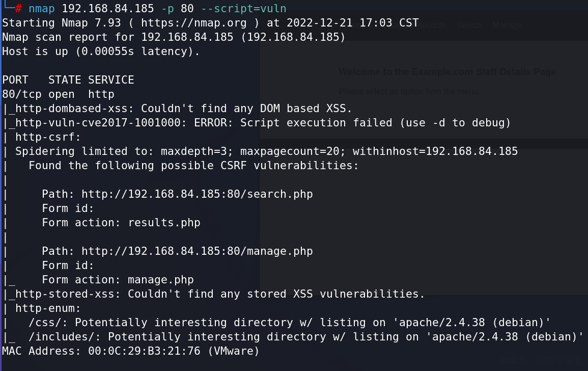588x371 pixels.
Task: Click the Welcome Staff Details Page heading
Action: click(x=447, y=72)
